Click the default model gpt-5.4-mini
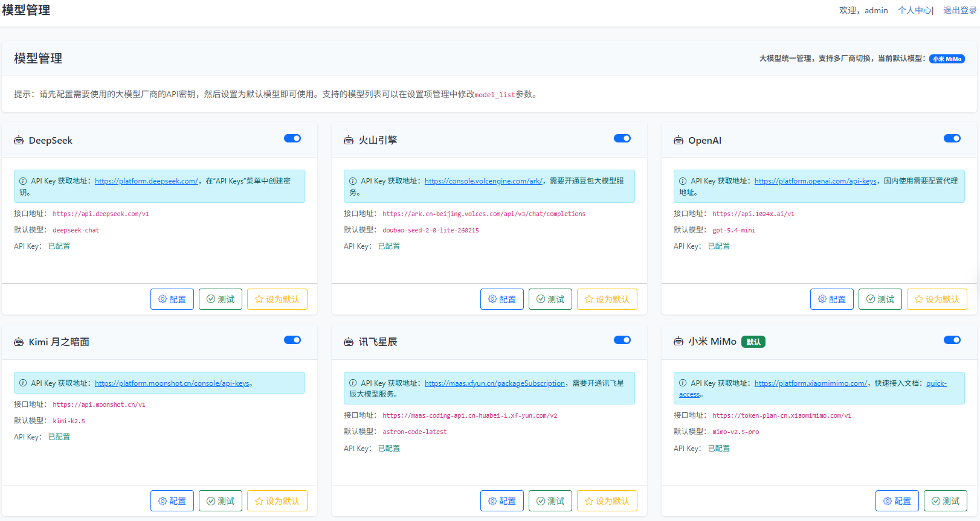 [x=734, y=230]
